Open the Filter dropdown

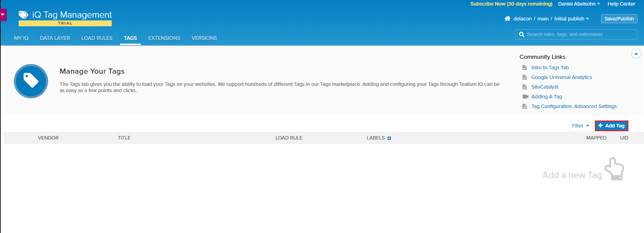click(580, 126)
